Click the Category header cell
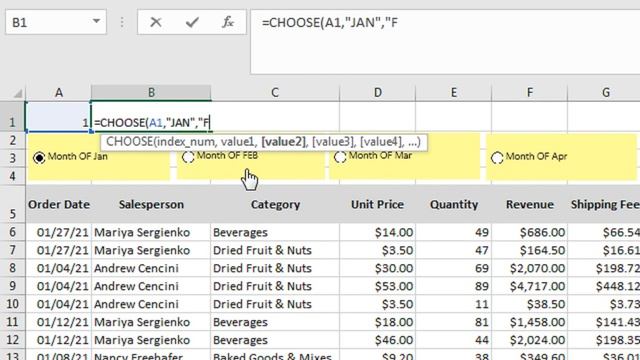Image resolution: width=640 pixels, height=360 pixels. (275, 204)
